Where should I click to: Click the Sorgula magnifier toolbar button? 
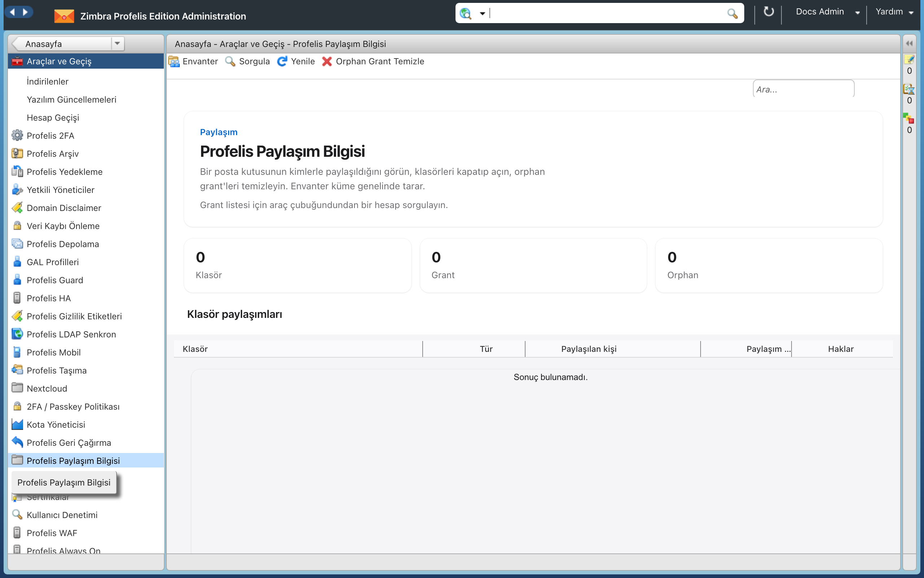[x=247, y=61]
